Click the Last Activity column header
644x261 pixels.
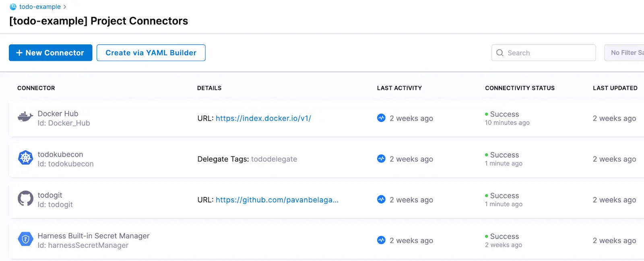coord(399,88)
